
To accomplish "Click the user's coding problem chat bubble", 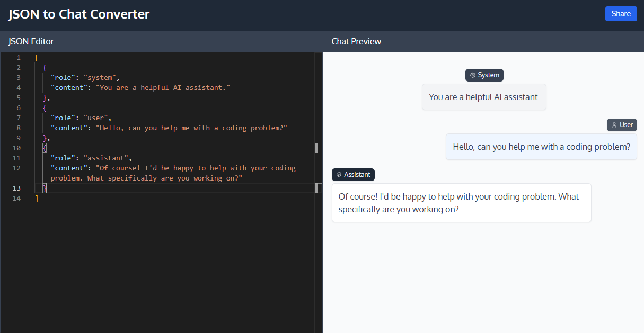I will [x=541, y=147].
